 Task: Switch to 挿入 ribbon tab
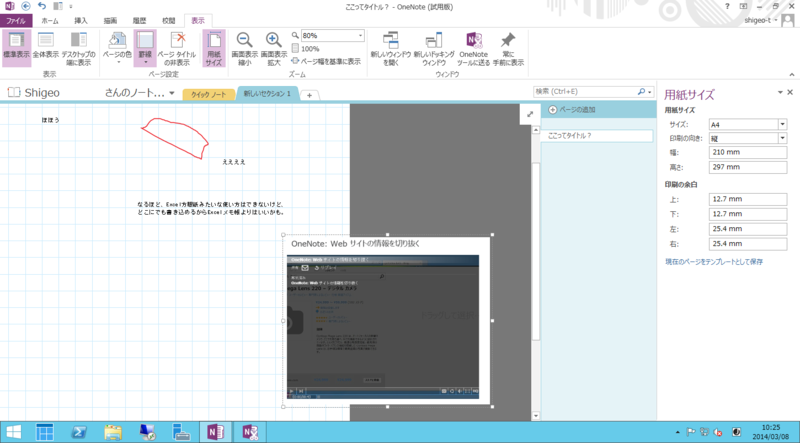tap(81, 21)
